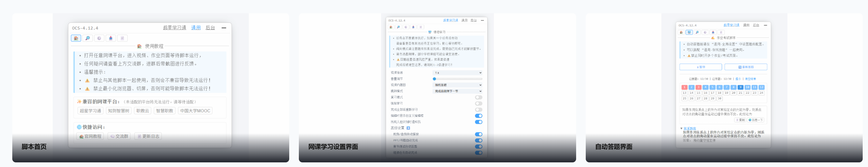Viewport: 868px width, 167px height.
Task: Select question number 1 in the grid
Action: 684,87
